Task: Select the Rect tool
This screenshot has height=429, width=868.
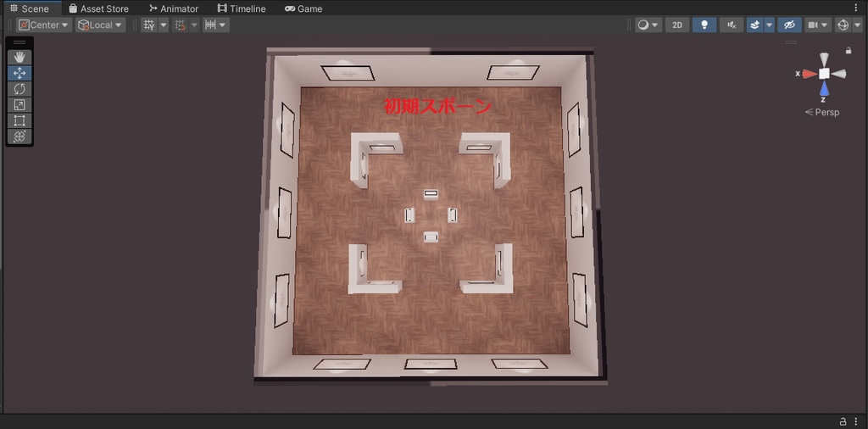Action: pos(19,120)
